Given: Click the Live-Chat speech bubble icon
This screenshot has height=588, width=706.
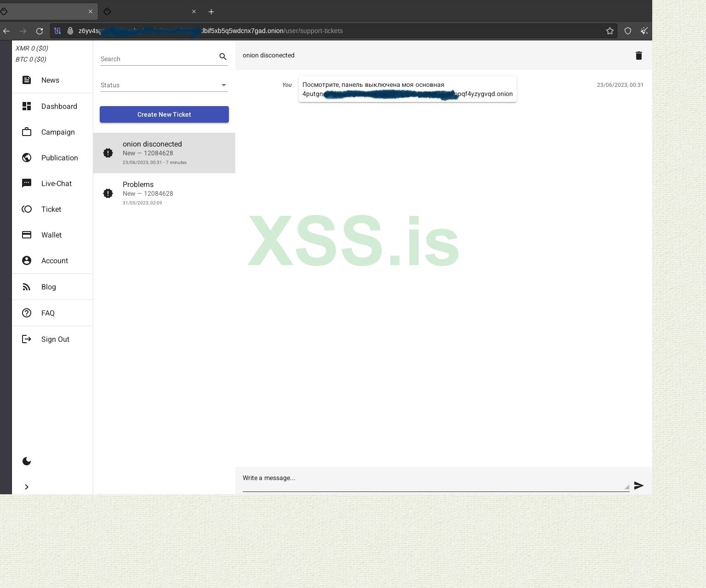Looking at the screenshot, I should click(x=27, y=183).
